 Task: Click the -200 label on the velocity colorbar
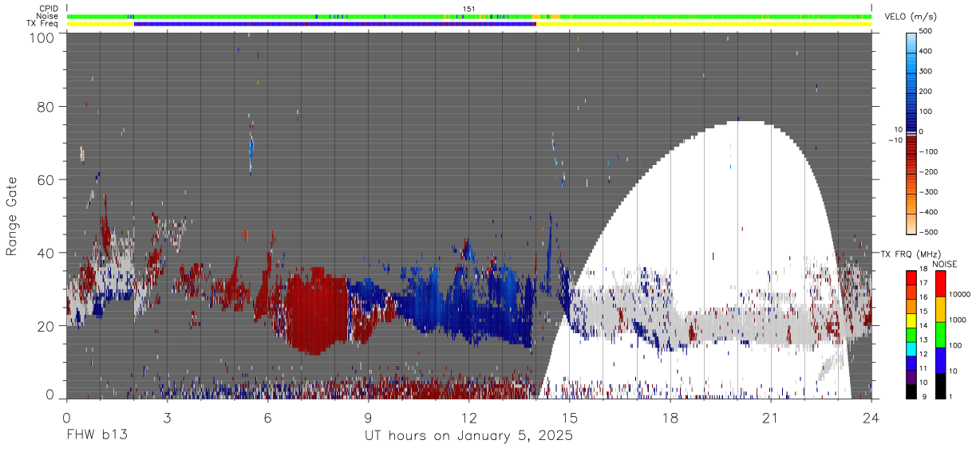931,172
